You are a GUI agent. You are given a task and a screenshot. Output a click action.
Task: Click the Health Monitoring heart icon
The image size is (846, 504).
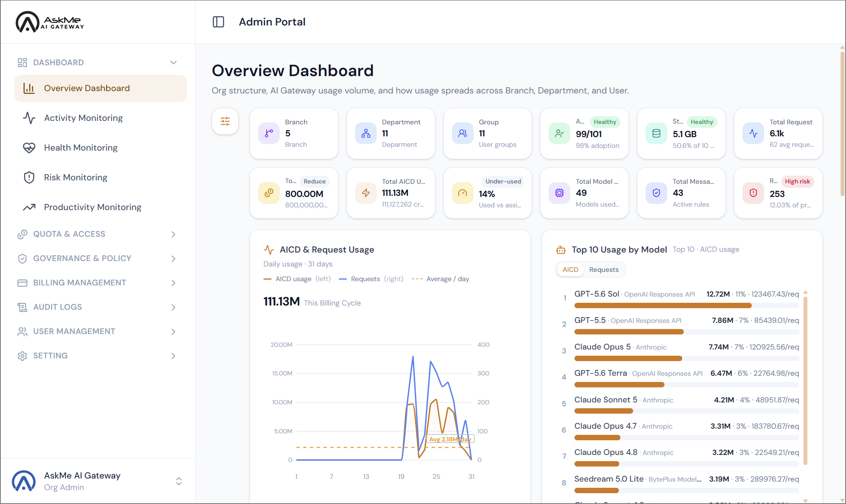point(29,148)
